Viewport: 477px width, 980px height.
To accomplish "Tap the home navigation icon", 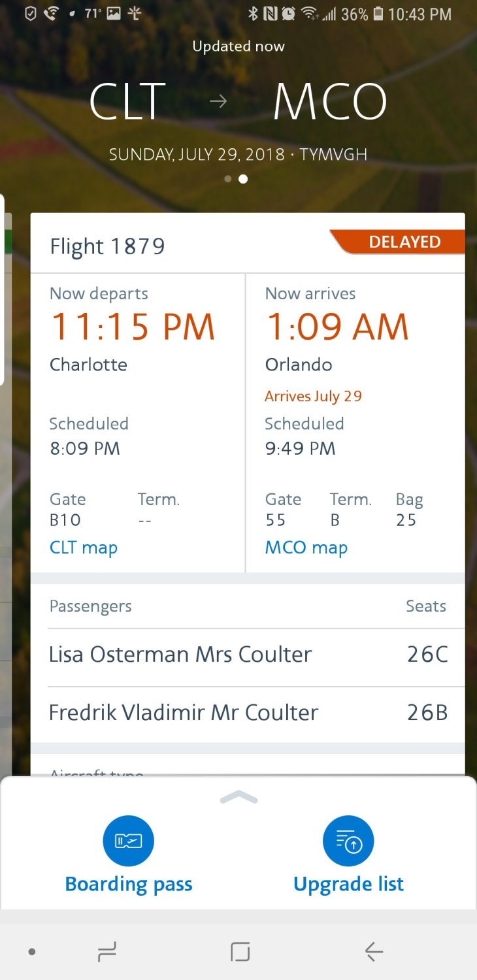I will [107, 953].
